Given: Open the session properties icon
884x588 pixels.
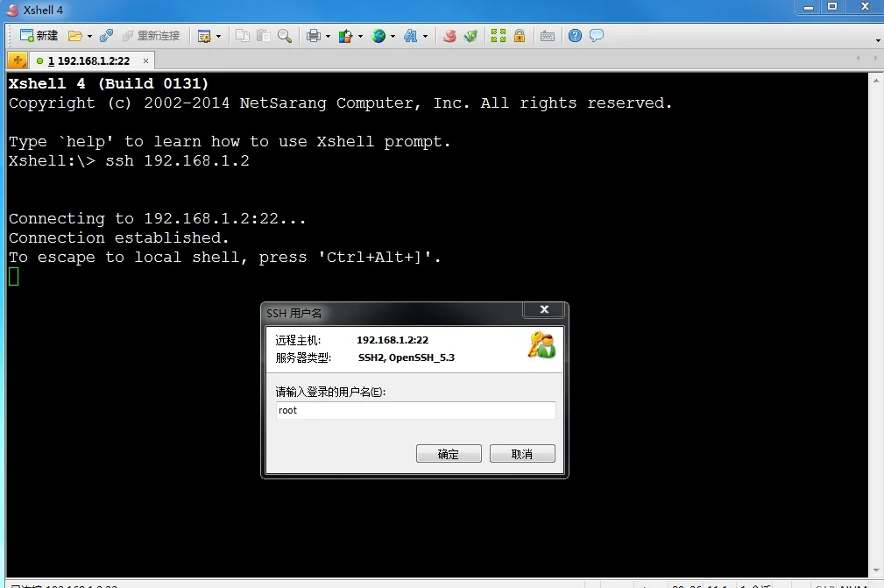Looking at the screenshot, I should 204,37.
